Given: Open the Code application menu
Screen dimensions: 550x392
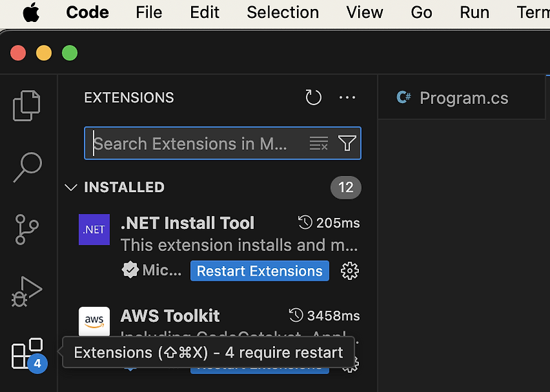Looking at the screenshot, I should [x=87, y=12].
